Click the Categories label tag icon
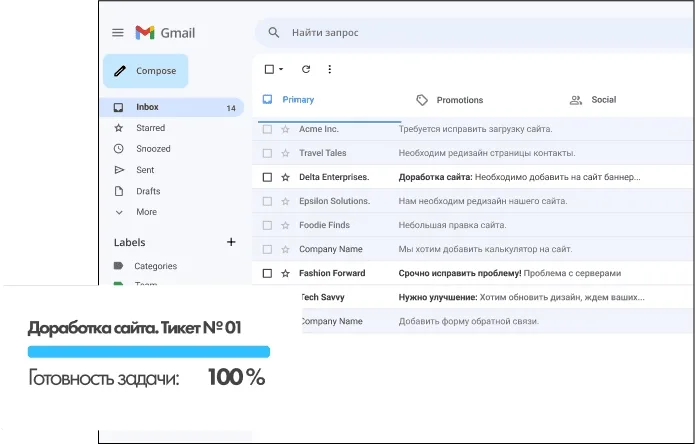The image size is (695, 444). [118, 266]
